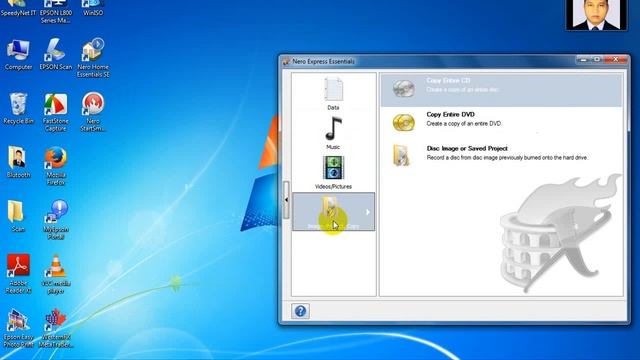Select the MyEpson Portal desktop icon
The width and height of the screenshot is (640, 360).
pos(56,220)
